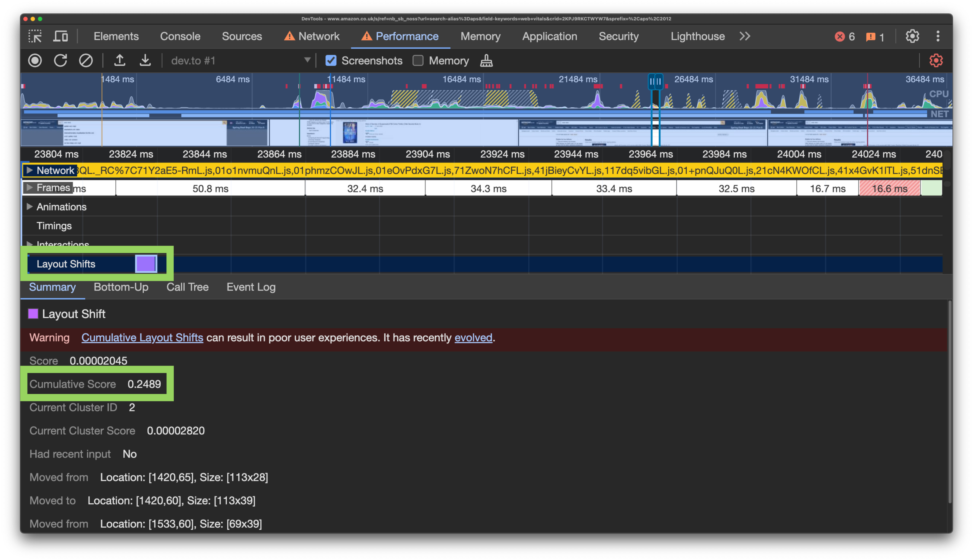Expand the Frames track
973x560 pixels.
click(29, 187)
